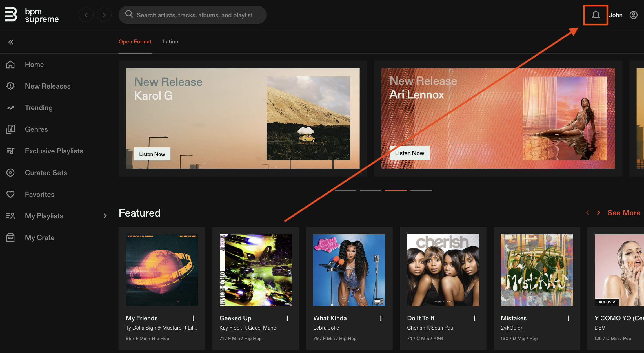Open the notifications bell

596,15
